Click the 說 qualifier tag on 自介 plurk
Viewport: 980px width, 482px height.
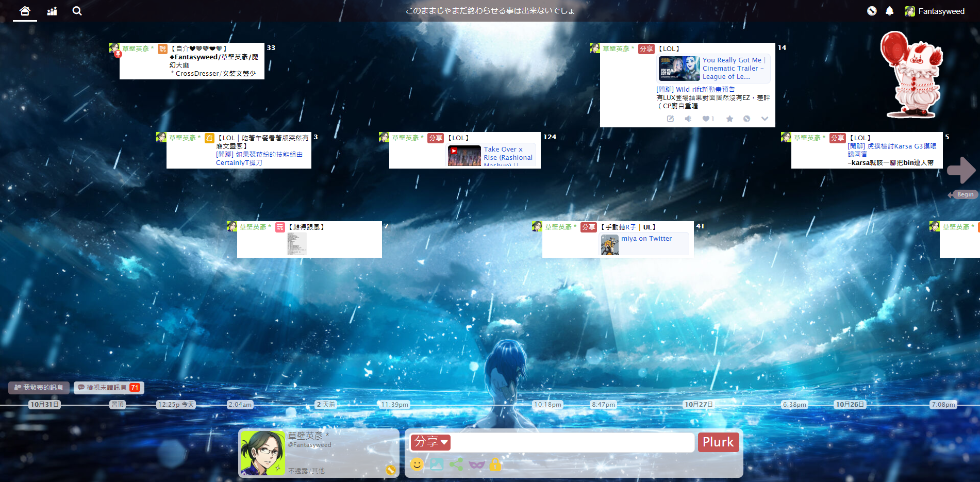click(162, 48)
